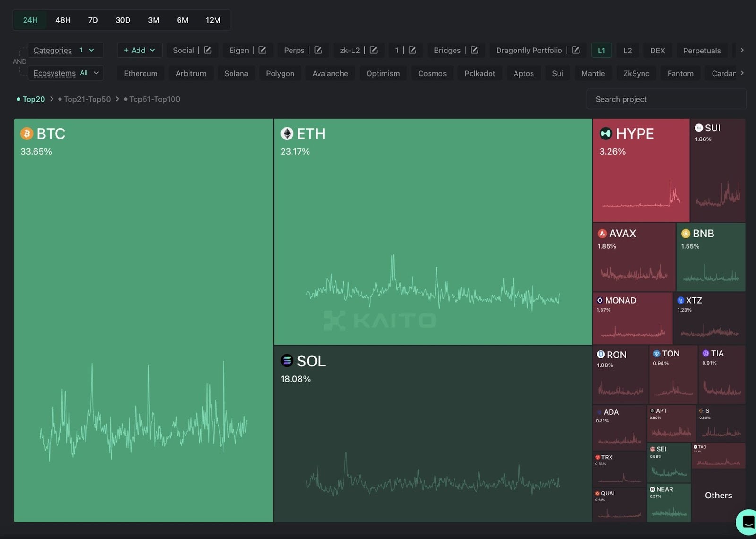Click the RON logo icon

point(601,354)
